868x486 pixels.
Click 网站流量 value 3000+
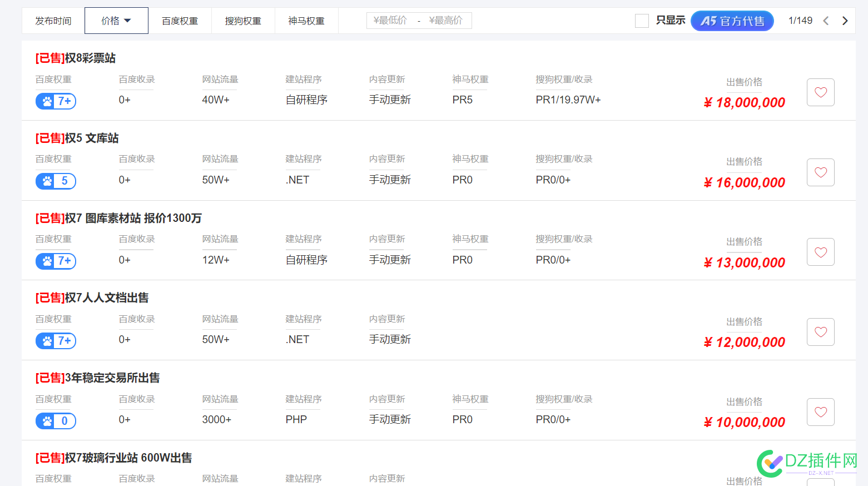[217, 419]
